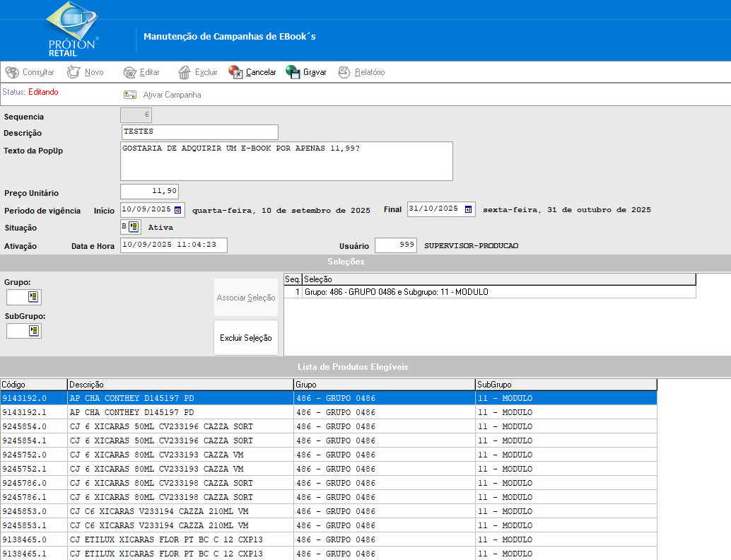Click the Próton Retail logo

(72, 30)
